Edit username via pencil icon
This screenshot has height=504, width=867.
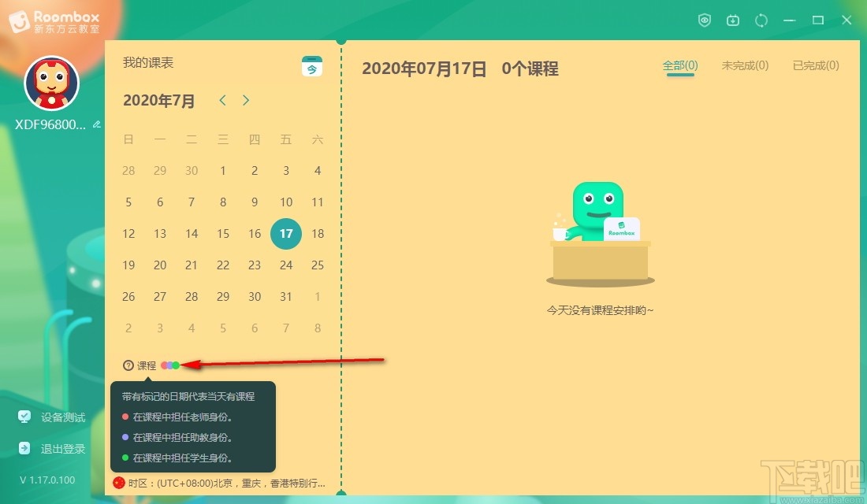coord(96,124)
